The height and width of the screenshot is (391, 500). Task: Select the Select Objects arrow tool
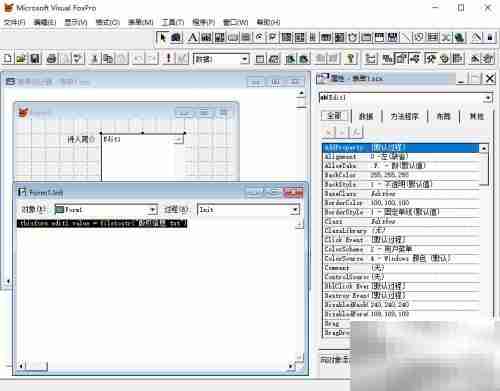[x=163, y=37]
